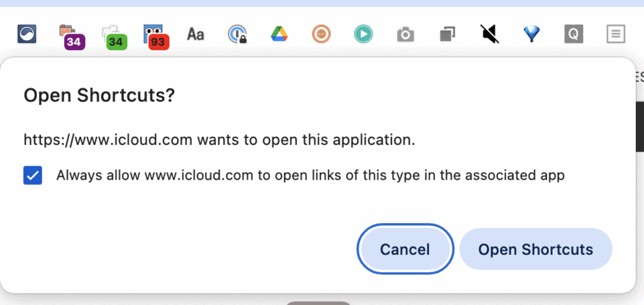Image resolution: width=644 pixels, height=305 pixels.
Task: Open the Aa font extension icon
Action: coord(195,34)
